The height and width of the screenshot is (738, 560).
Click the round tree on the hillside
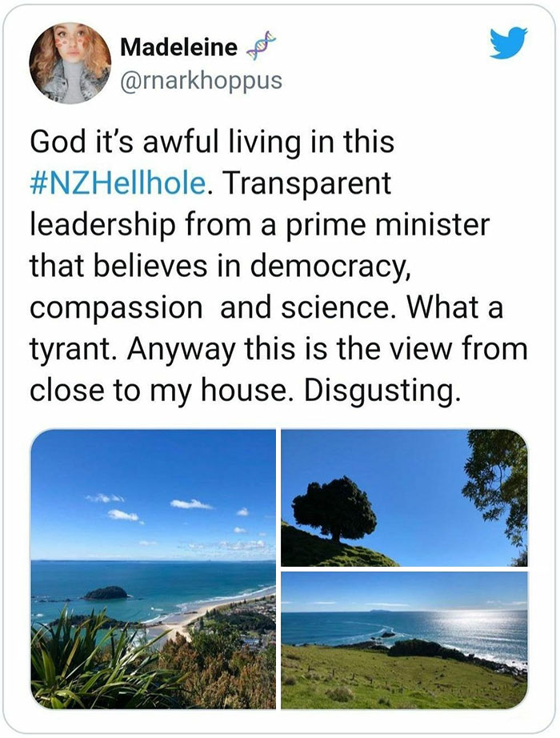point(334,508)
